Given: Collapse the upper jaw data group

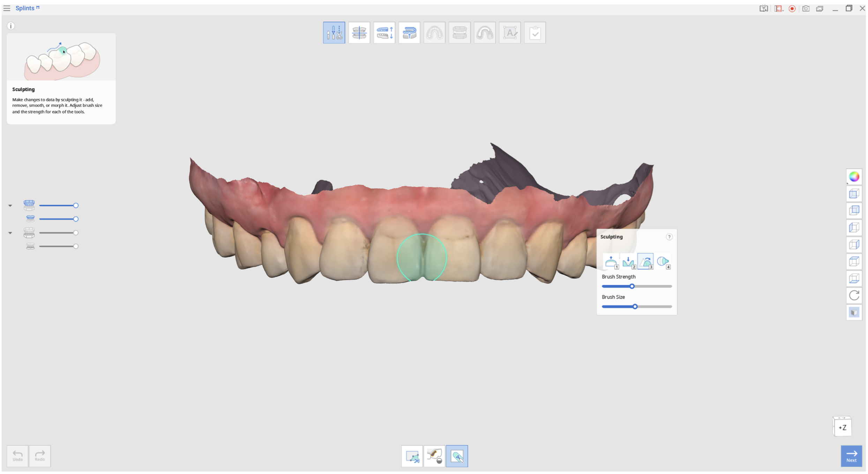Looking at the screenshot, I should pyautogui.click(x=10, y=206).
